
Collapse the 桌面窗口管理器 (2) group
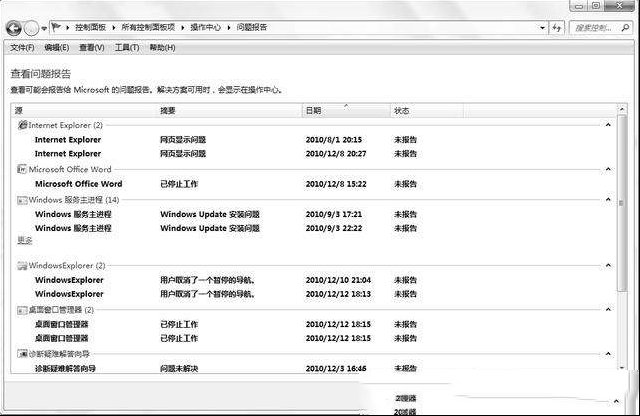(x=608, y=309)
